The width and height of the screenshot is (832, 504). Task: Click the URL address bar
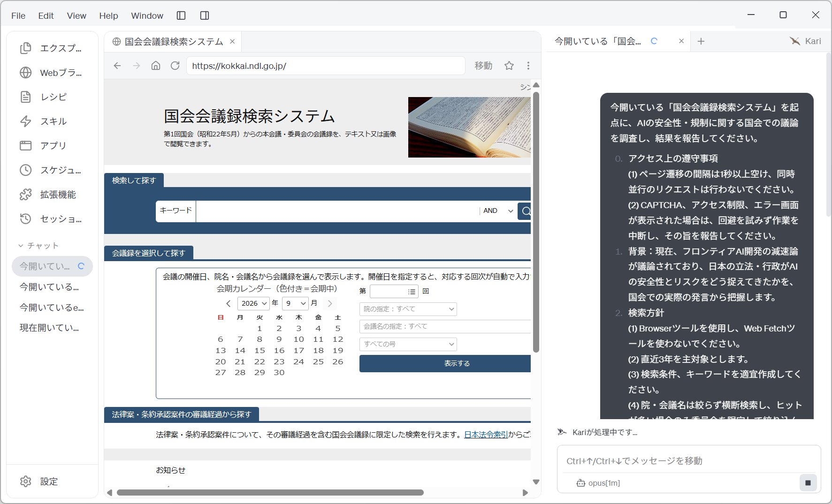[326, 66]
